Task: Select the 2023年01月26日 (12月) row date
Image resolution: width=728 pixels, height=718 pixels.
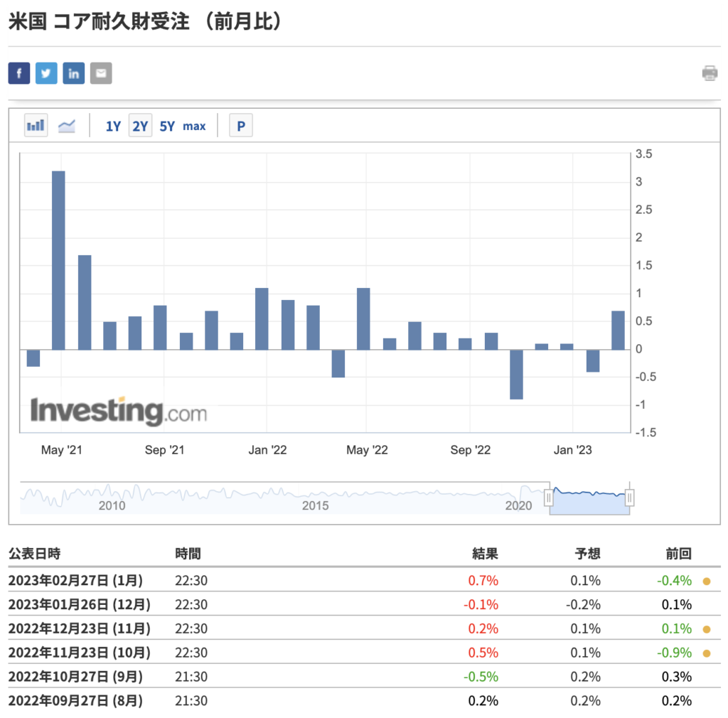Action: [80, 605]
